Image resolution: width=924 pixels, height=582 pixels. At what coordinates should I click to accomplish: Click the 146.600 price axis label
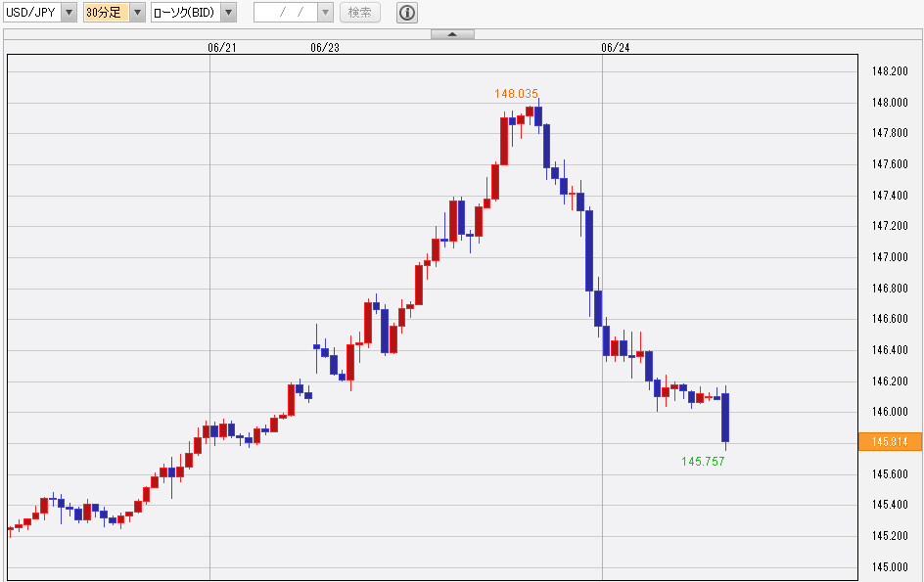pos(890,319)
